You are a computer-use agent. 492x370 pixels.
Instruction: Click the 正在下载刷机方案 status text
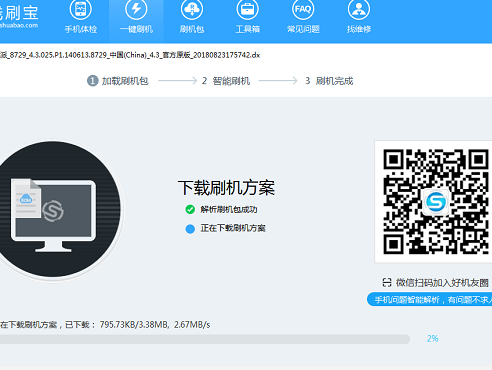pyautogui.click(x=233, y=228)
